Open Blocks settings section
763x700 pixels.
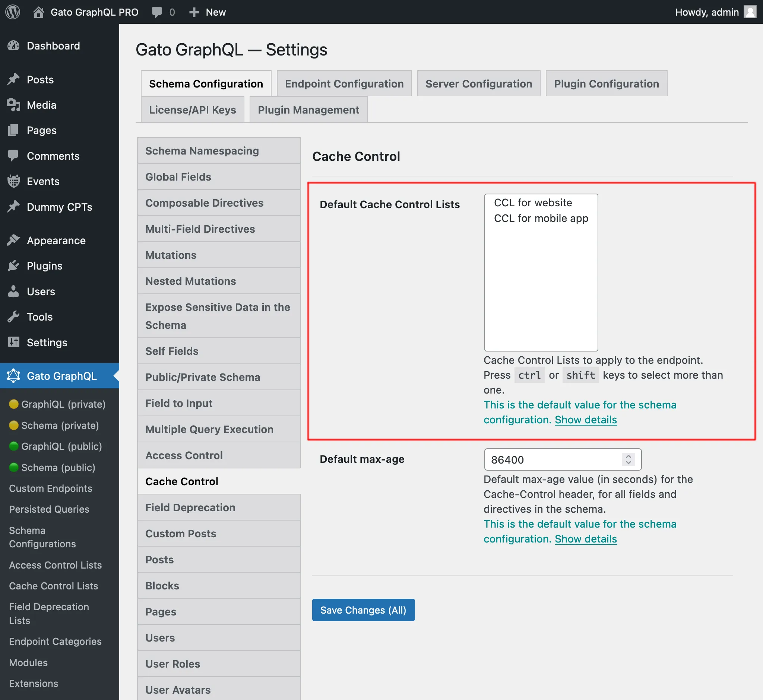219,586
